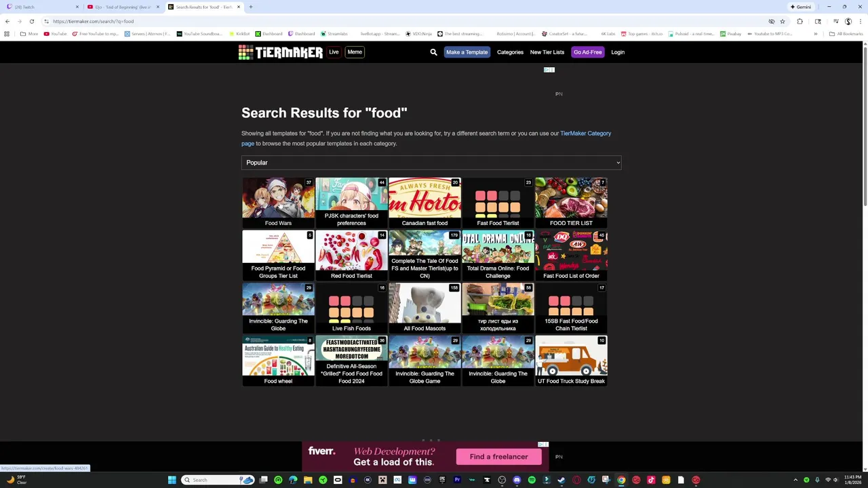Reload the page with the refresh icon
Viewport: 868px width, 488px height.
click(31, 21)
